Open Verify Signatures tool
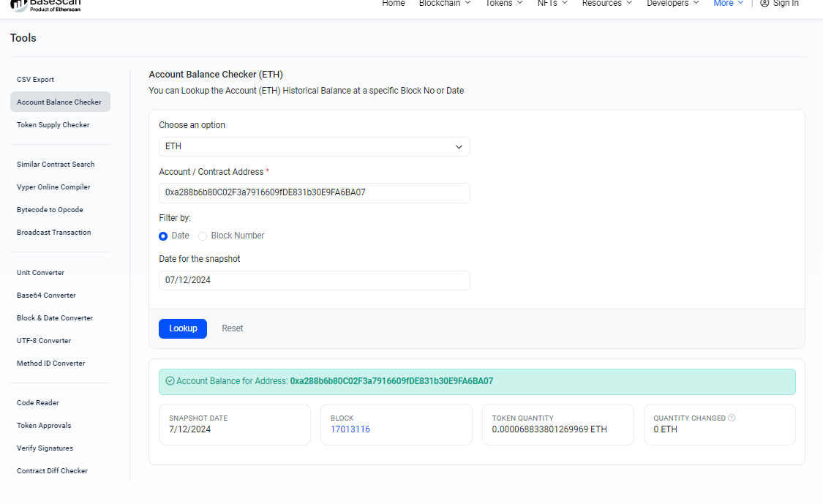 tap(45, 448)
